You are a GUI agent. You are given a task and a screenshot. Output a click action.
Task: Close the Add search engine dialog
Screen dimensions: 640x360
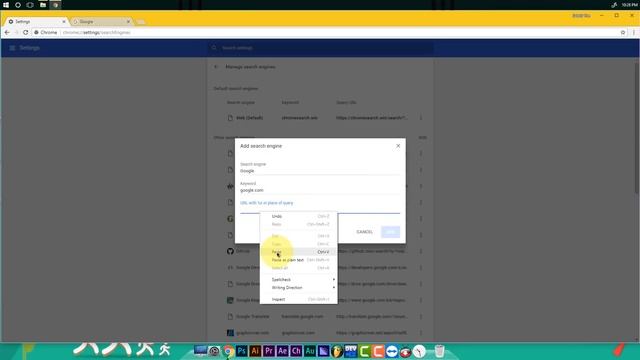398,146
